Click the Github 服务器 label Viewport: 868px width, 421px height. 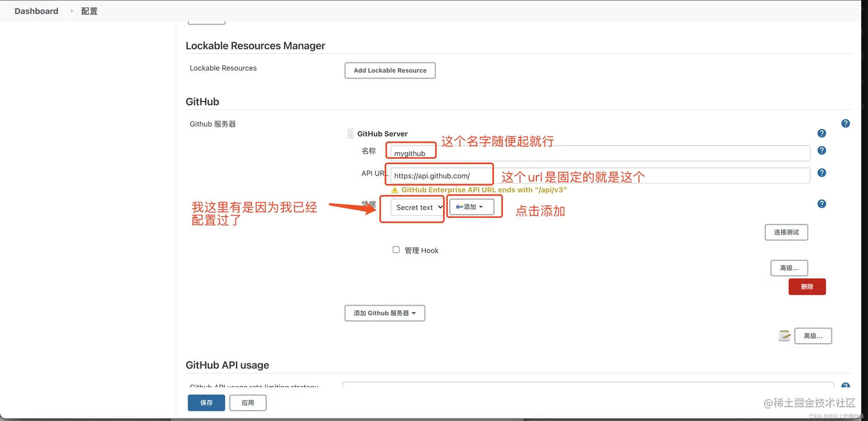coord(212,123)
